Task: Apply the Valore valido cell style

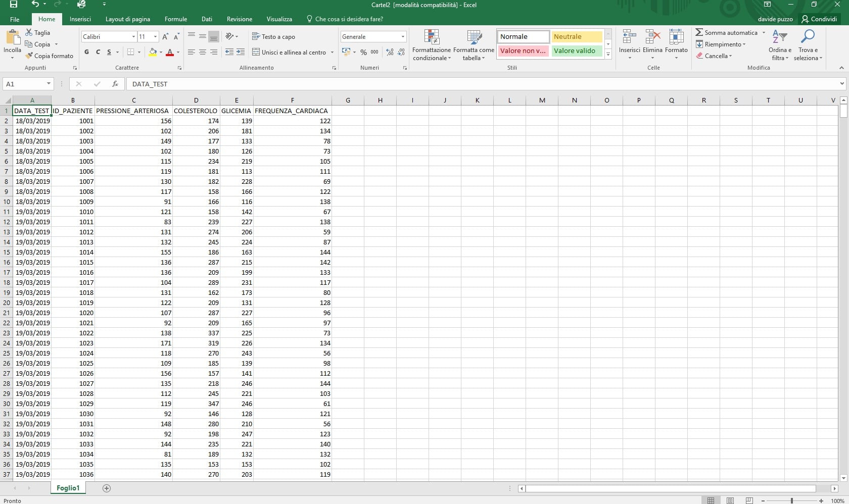Action: click(x=577, y=51)
